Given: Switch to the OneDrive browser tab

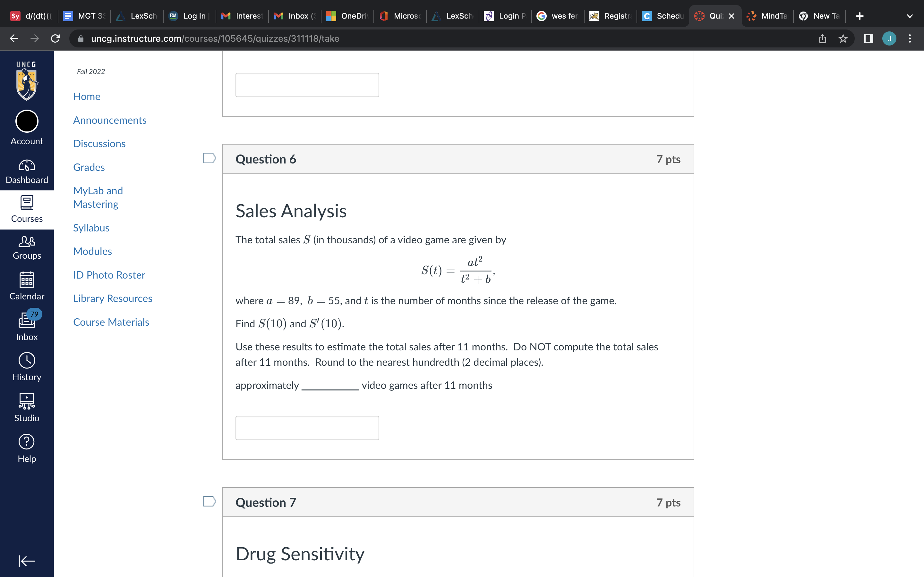Looking at the screenshot, I should [x=347, y=16].
